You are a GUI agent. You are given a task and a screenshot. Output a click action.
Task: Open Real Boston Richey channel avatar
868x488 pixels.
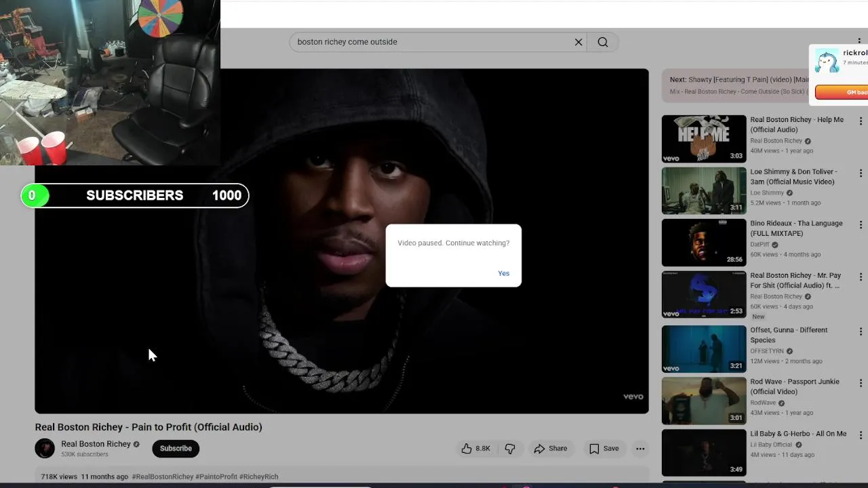click(45, 448)
